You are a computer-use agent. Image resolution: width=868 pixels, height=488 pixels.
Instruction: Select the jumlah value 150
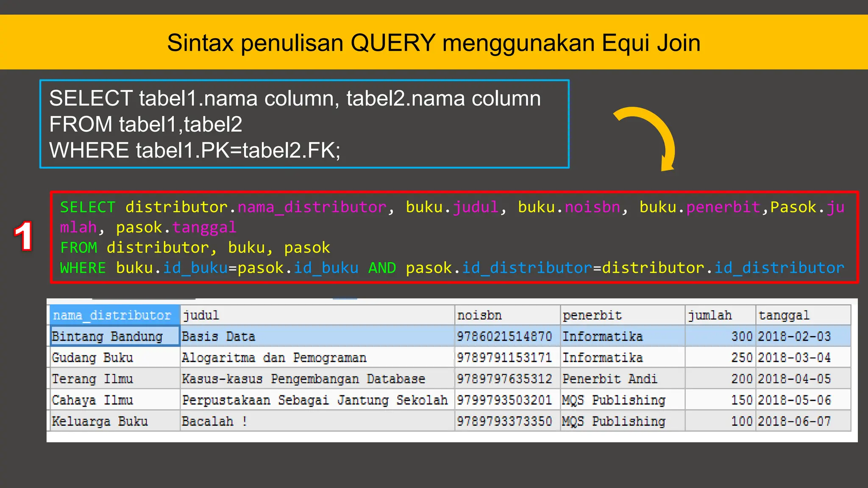721,400
